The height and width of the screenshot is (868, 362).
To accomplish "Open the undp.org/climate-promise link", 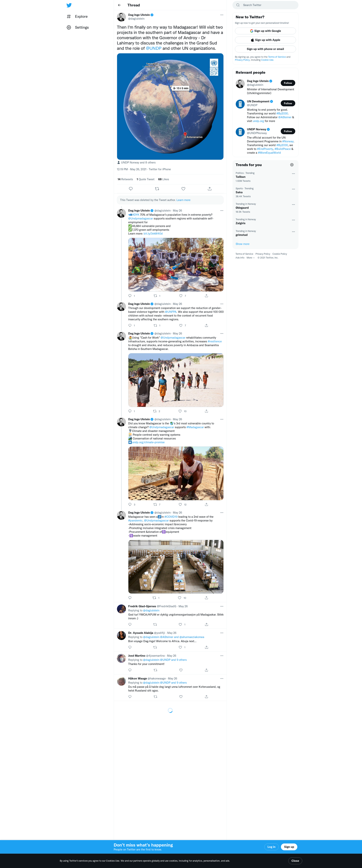I will (148, 442).
